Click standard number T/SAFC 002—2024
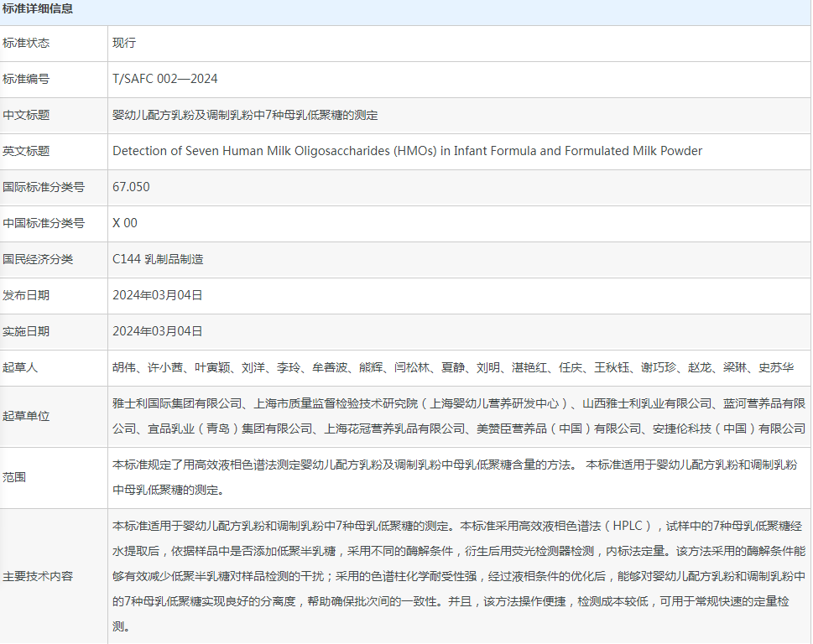Image resolution: width=813 pixels, height=644 pixels. [x=165, y=79]
